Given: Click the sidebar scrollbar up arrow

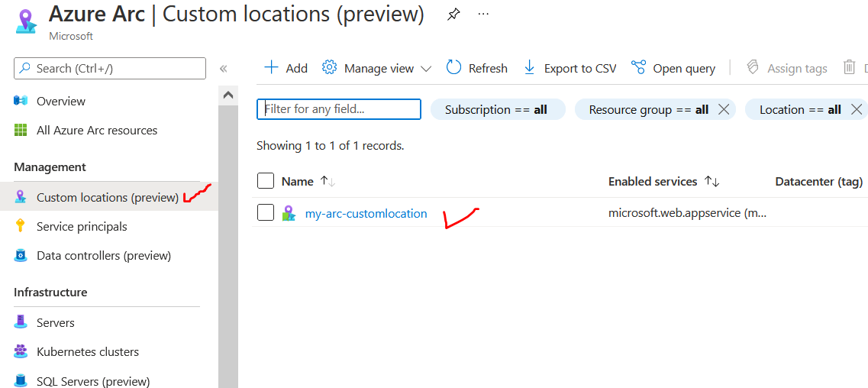Looking at the screenshot, I should (228, 95).
